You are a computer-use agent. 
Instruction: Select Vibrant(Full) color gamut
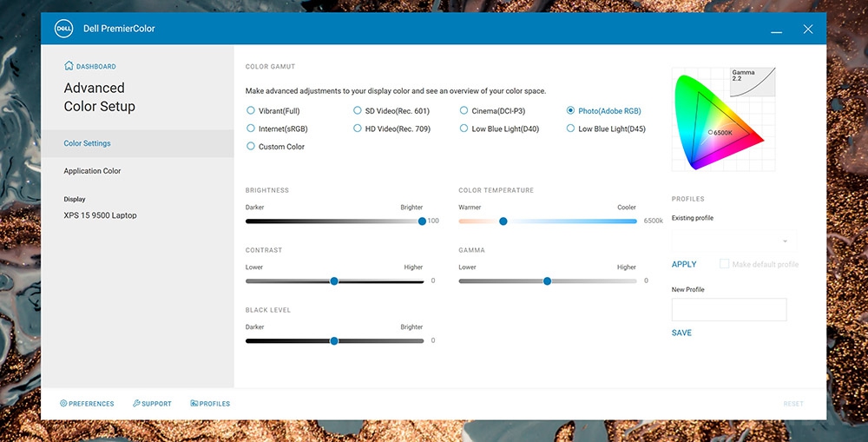point(251,111)
